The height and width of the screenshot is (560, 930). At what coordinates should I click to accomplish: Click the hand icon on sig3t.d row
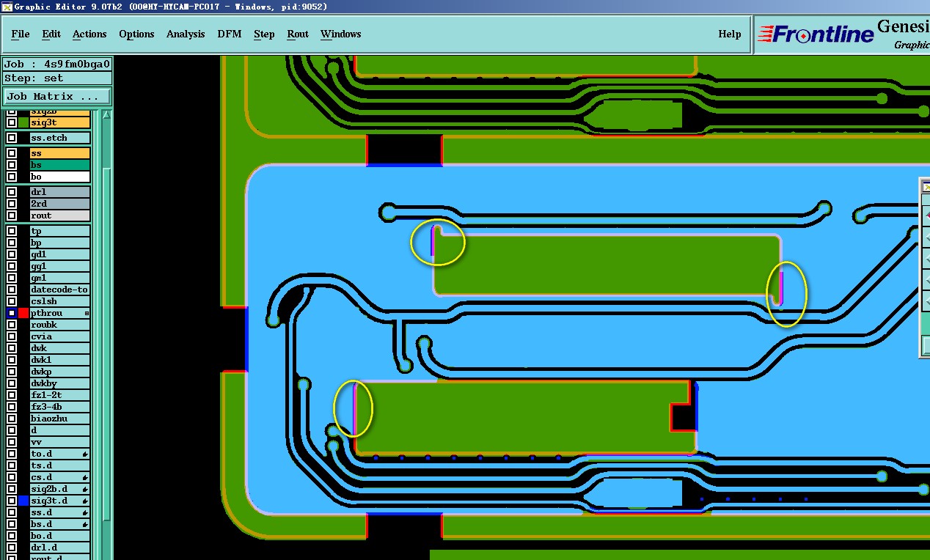coord(86,501)
